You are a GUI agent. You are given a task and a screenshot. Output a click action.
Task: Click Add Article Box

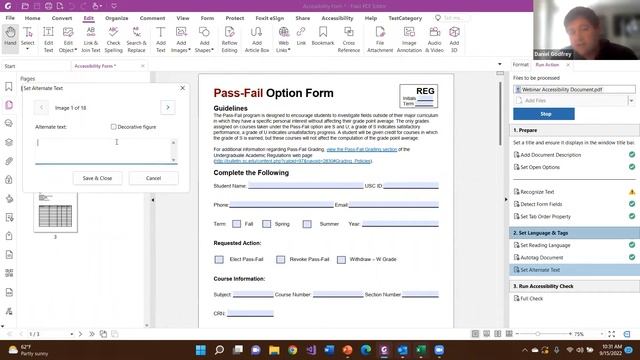[257, 39]
